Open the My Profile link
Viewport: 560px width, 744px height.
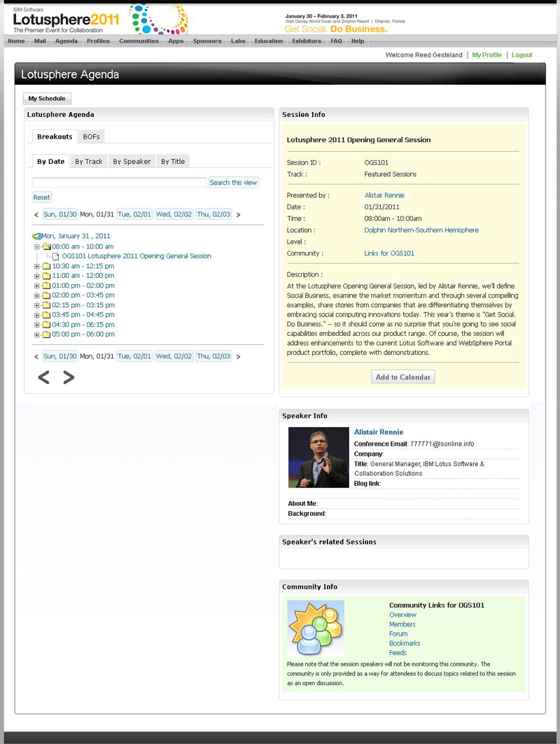coord(487,55)
